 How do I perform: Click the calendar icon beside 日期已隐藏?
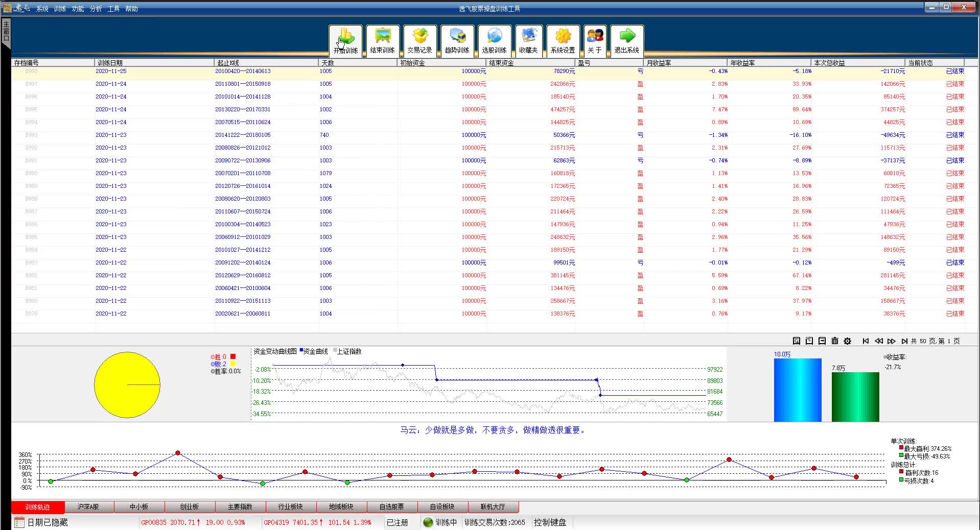[19, 522]
